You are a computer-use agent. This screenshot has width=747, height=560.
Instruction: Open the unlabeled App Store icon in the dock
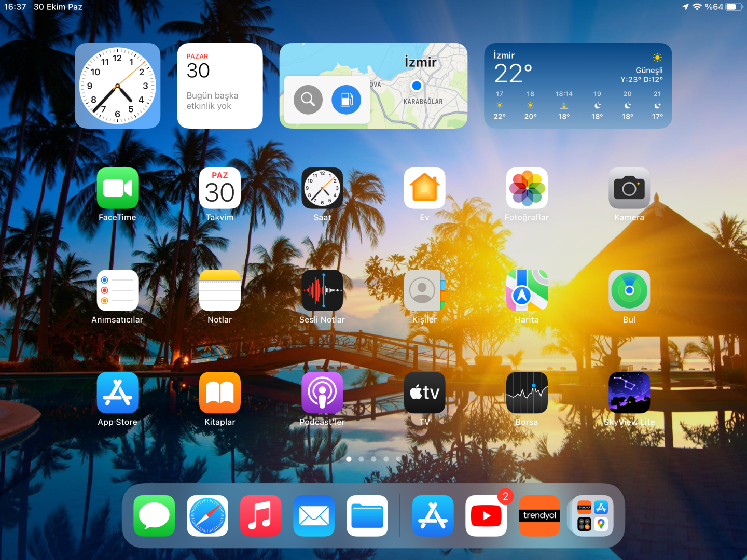(433, 516)
